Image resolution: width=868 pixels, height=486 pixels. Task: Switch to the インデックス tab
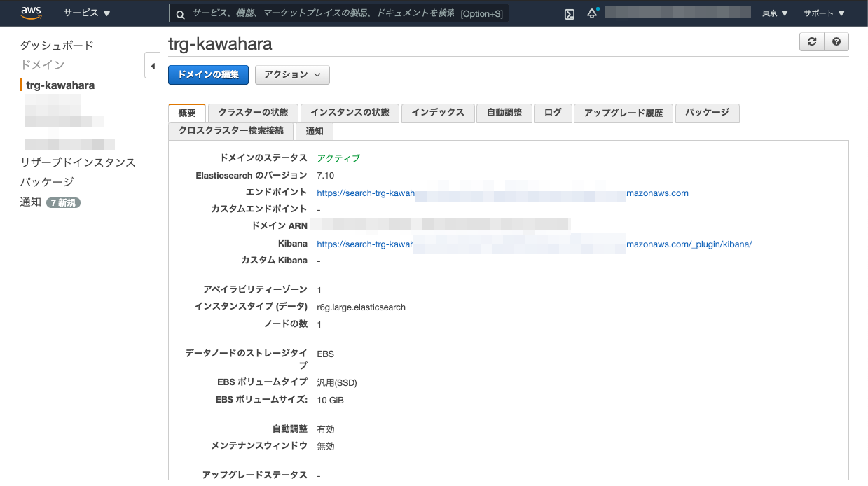coord(437,113)
